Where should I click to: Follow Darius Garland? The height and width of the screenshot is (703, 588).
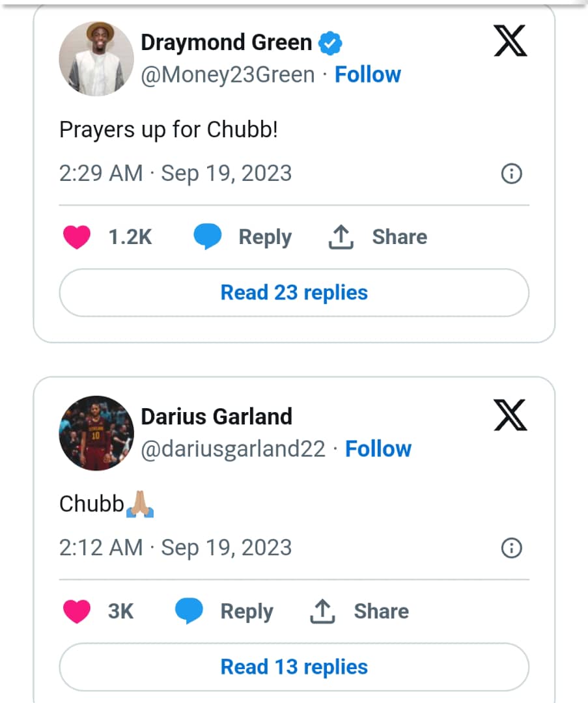tap(378, 449)
